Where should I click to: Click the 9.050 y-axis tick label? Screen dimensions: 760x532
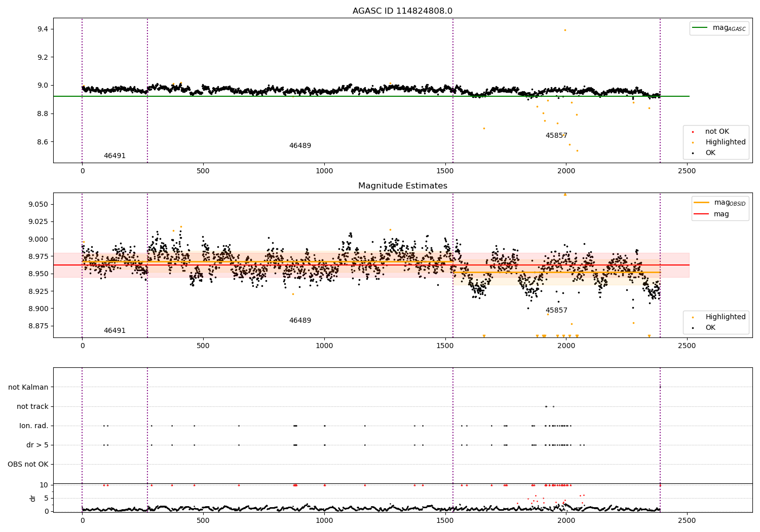tap(39, 204)
